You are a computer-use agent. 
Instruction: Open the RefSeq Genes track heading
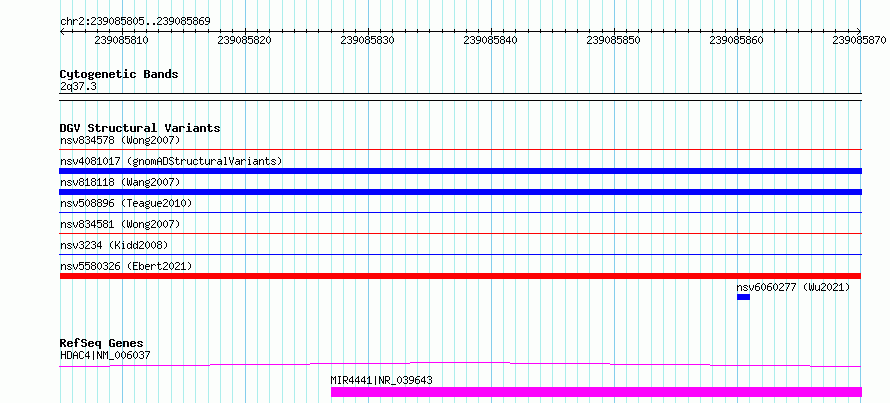click(102, 343)
